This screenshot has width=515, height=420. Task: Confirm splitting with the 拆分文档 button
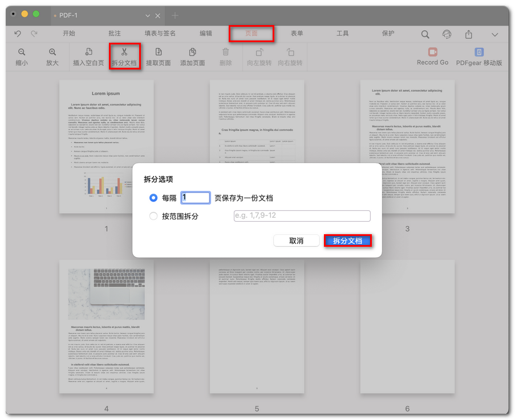point(348,240)
